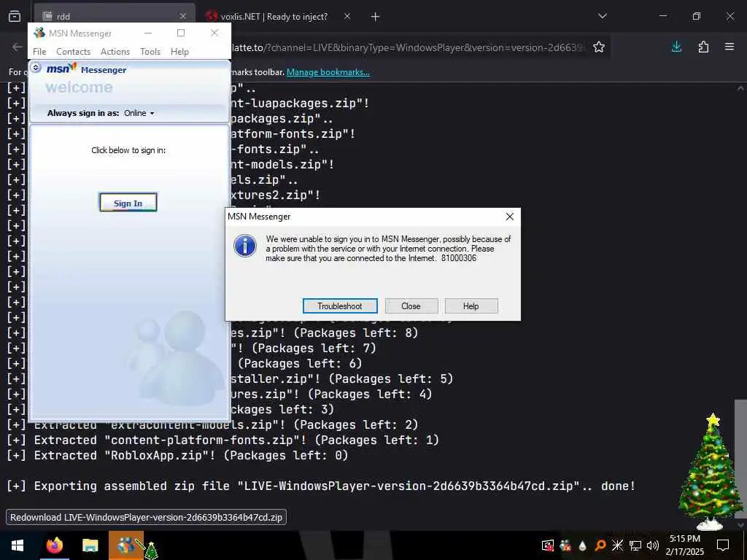
Task: Switch to voxlis.NET browser tab
Action: pos(274,16)
